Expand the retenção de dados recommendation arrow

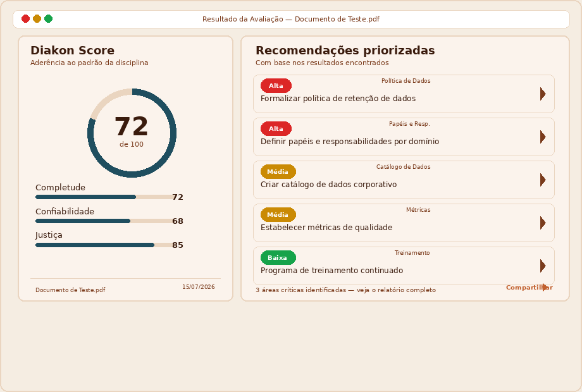coord(543,94)
